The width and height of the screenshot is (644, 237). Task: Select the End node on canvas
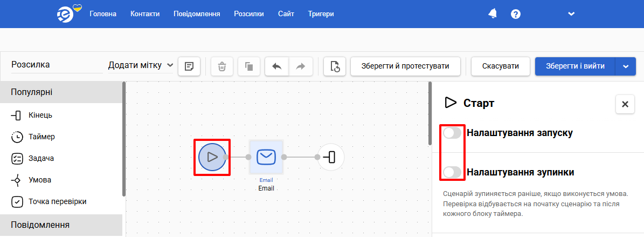331,157
